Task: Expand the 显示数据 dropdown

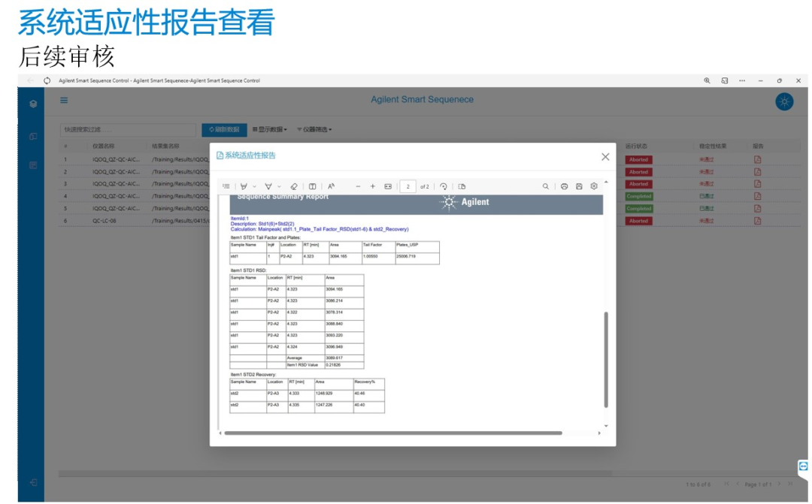Action: pos(270,129)
